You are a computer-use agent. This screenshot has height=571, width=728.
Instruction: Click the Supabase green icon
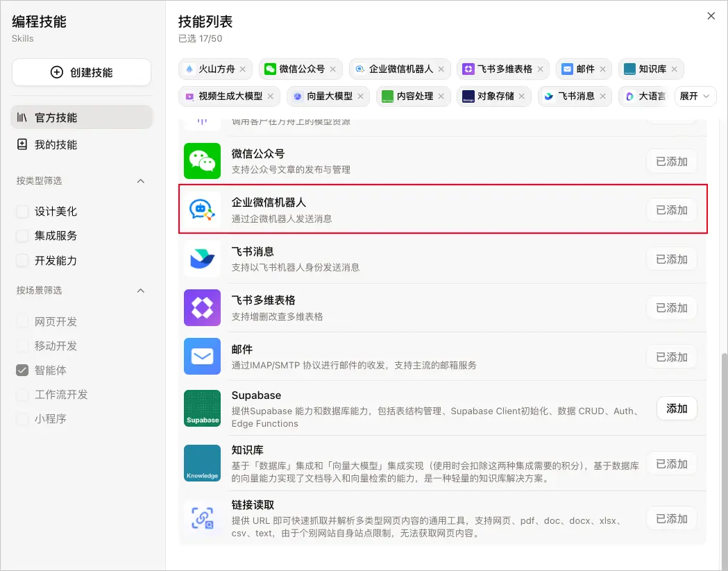coord(202,408)
